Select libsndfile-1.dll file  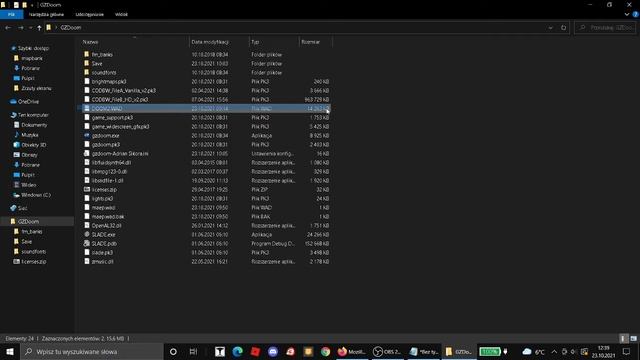pyautogui.click(x=108, y=180)
